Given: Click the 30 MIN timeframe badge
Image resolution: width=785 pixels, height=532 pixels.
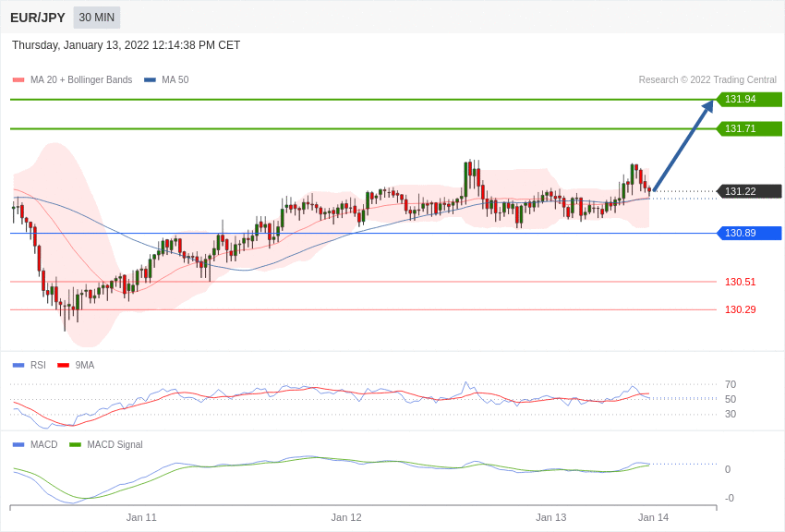Looking at the screenshot, I should click(x=97, y=18).
